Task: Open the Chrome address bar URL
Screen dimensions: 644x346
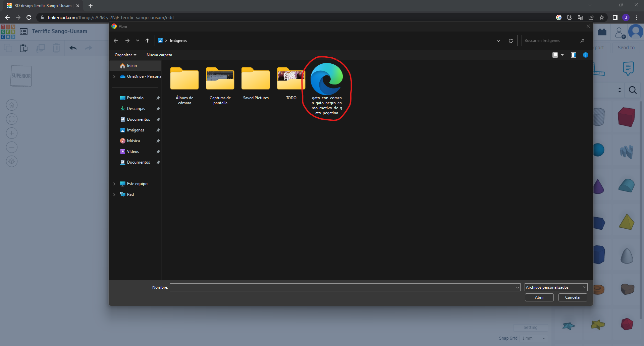Action: tap(111, 17)
